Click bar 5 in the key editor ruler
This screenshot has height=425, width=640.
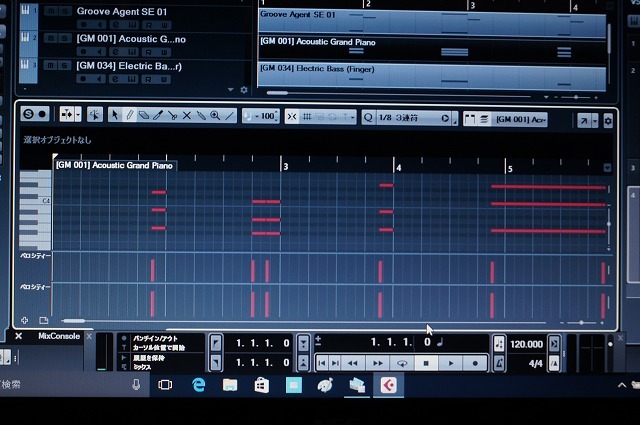[x=510, y=169]
